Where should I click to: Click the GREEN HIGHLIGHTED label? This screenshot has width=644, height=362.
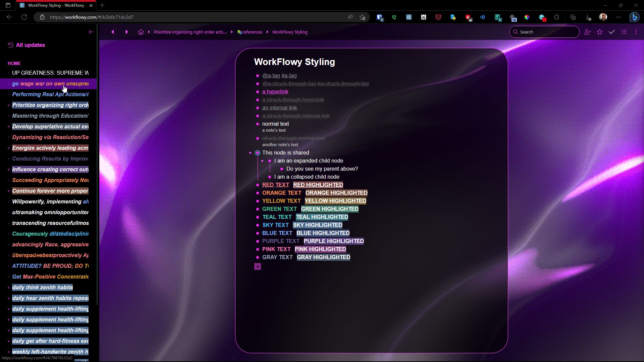(x=330, y=209)
